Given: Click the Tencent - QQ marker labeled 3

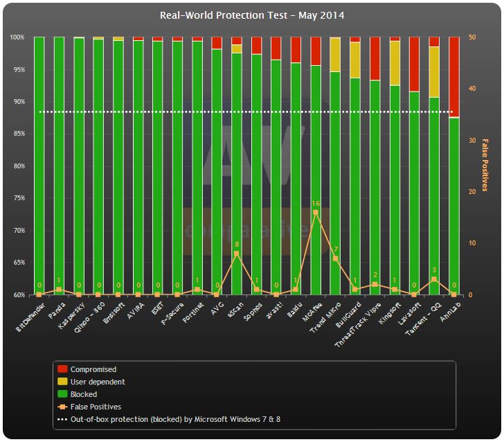Looking at the screenshot, I should pos(434,279).
